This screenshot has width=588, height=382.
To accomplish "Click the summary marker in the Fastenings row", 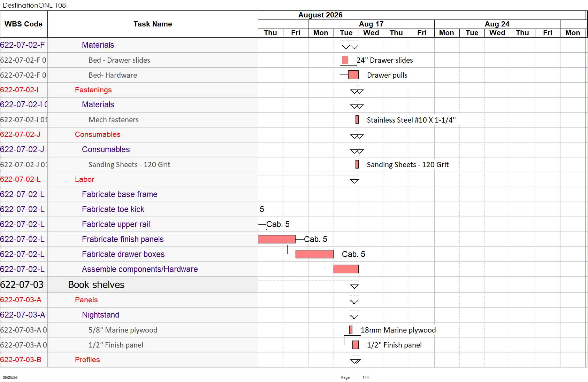I will click(x=357, y=92).
